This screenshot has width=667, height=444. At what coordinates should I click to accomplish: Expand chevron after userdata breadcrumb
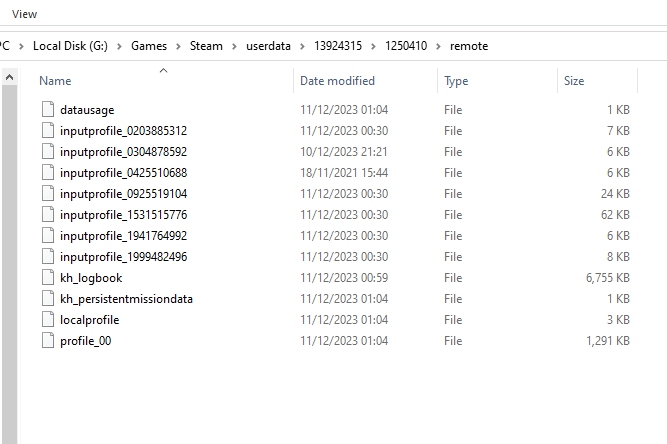(302, 46)
